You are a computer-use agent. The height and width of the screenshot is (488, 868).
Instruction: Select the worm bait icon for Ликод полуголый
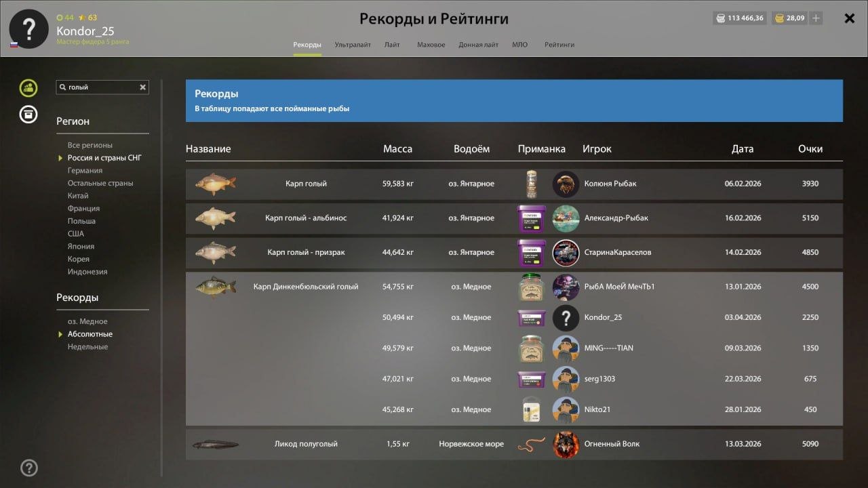click(532, 445)
